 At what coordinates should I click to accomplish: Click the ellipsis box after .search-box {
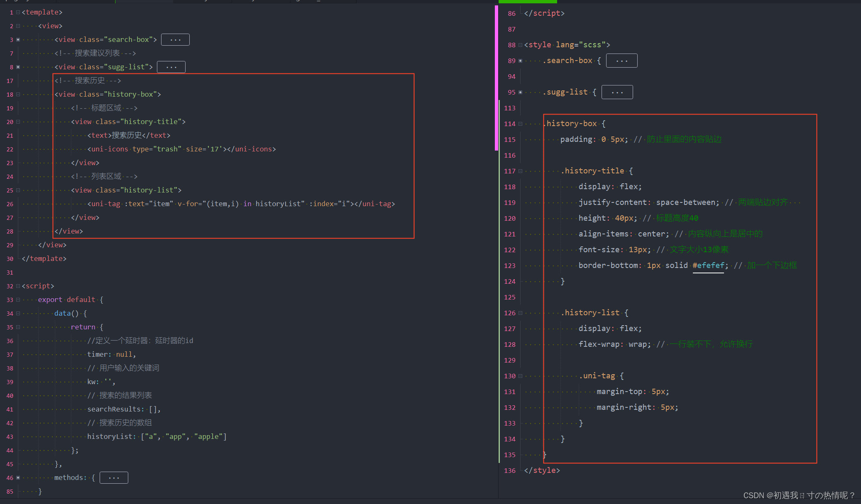(x=621, y=61)
